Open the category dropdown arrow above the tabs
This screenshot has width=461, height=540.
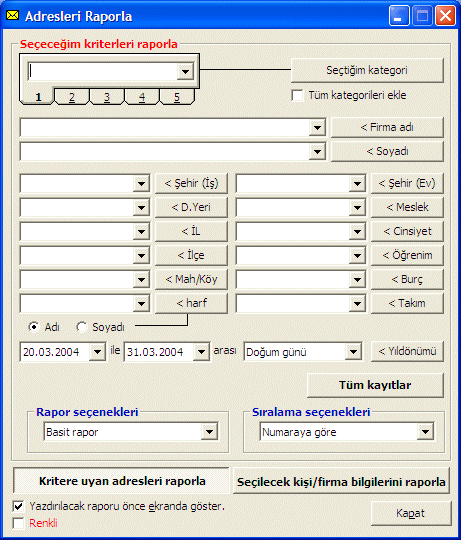(185, 72)
